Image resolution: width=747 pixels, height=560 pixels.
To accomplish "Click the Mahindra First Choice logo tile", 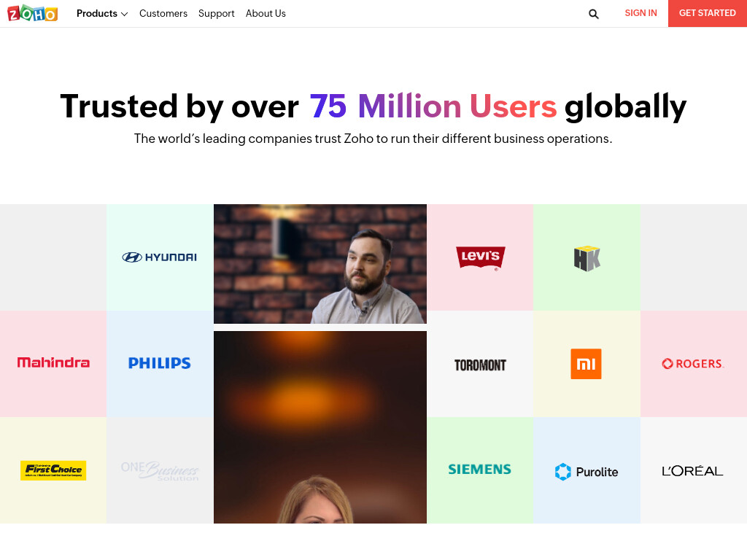I will 53,470.
